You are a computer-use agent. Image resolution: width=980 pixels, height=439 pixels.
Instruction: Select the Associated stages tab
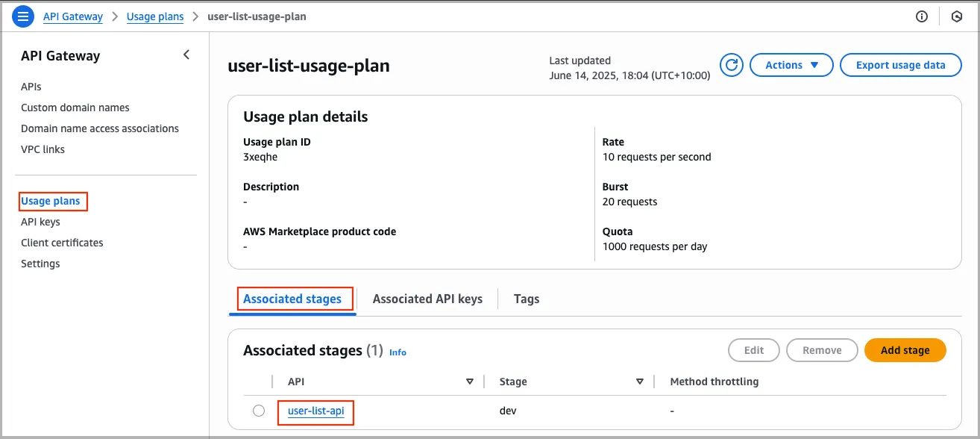pyautogui.click(x=292, y=299)
